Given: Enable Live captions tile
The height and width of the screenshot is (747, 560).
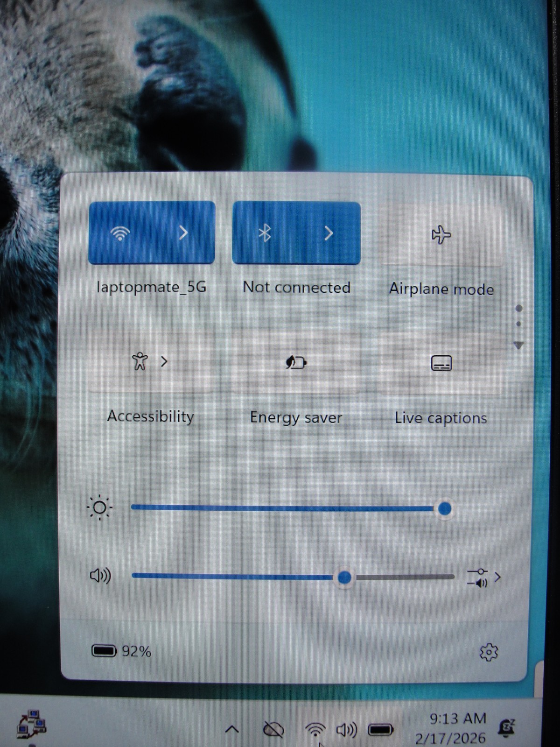Looking at the screenshot, I should tap(441, 363).
